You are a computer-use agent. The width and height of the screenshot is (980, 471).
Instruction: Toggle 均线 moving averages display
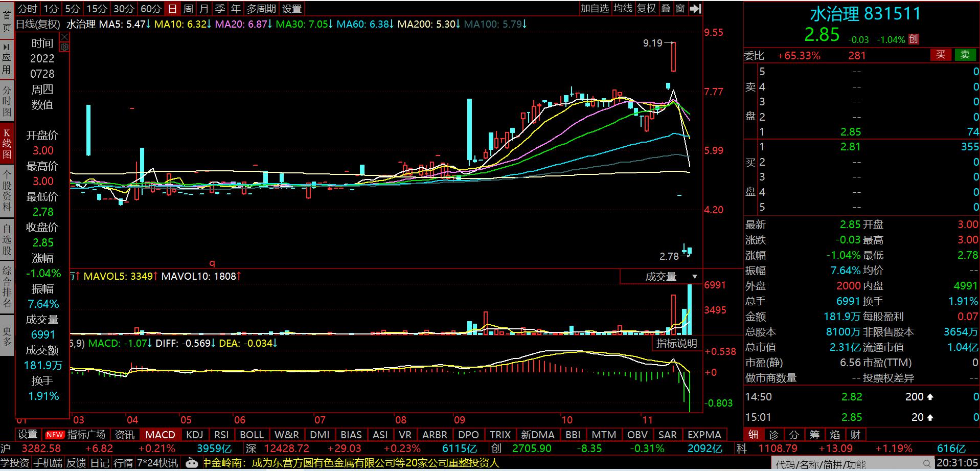623,9
